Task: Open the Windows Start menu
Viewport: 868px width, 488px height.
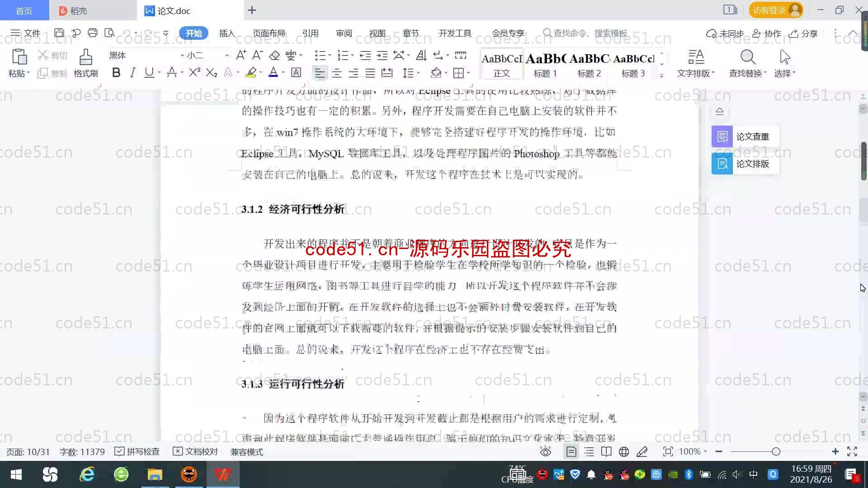Action: [16, 474]
